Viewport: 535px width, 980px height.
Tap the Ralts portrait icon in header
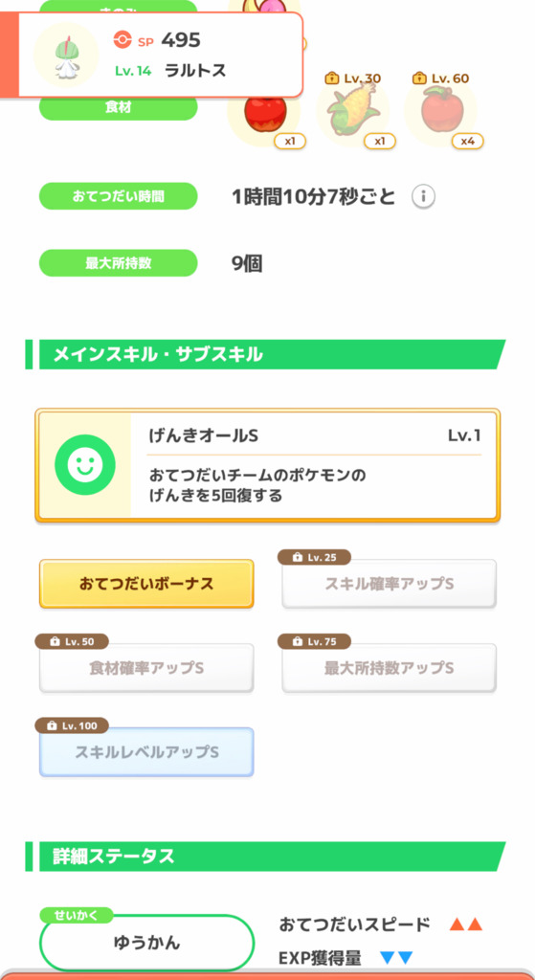click(66, 55)
